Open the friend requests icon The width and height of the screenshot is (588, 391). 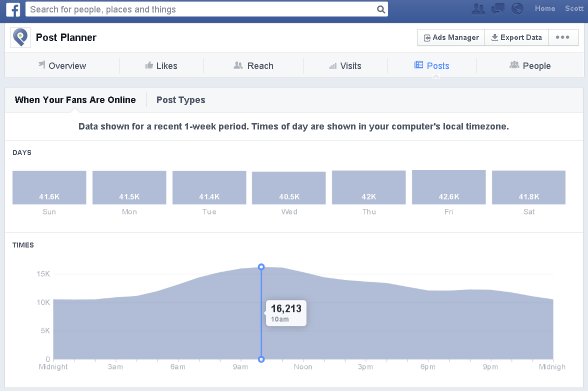click(x=478, y=8)
